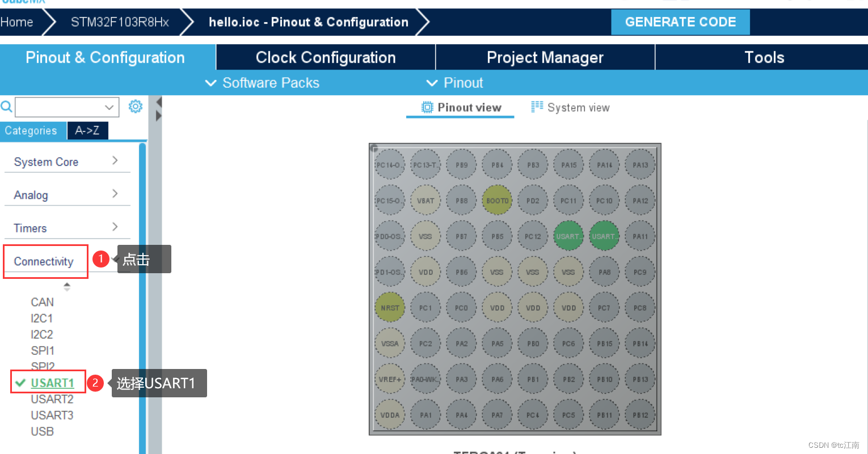868x454 pixels.
Task: Select the PB12 pin
Action: coord(640,415)
